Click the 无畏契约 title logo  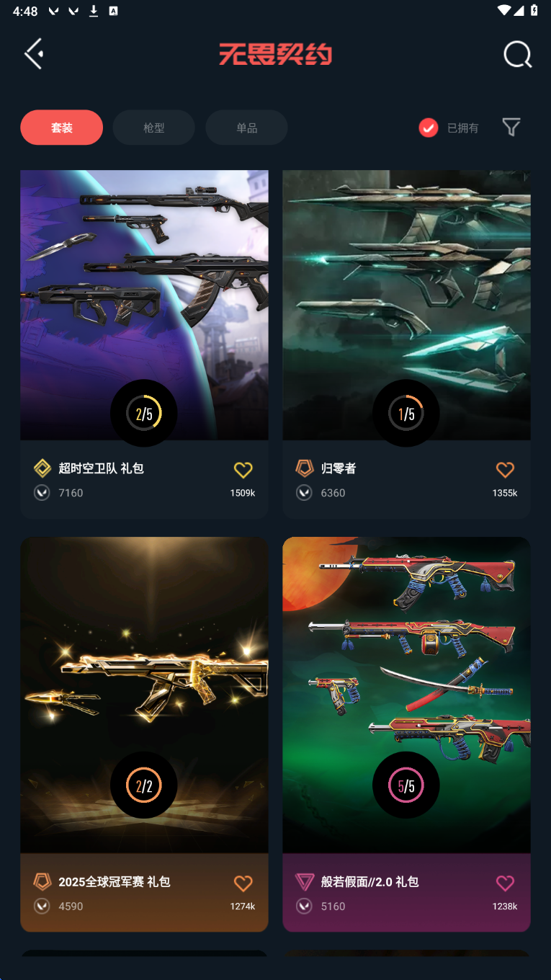click(276, 54)
